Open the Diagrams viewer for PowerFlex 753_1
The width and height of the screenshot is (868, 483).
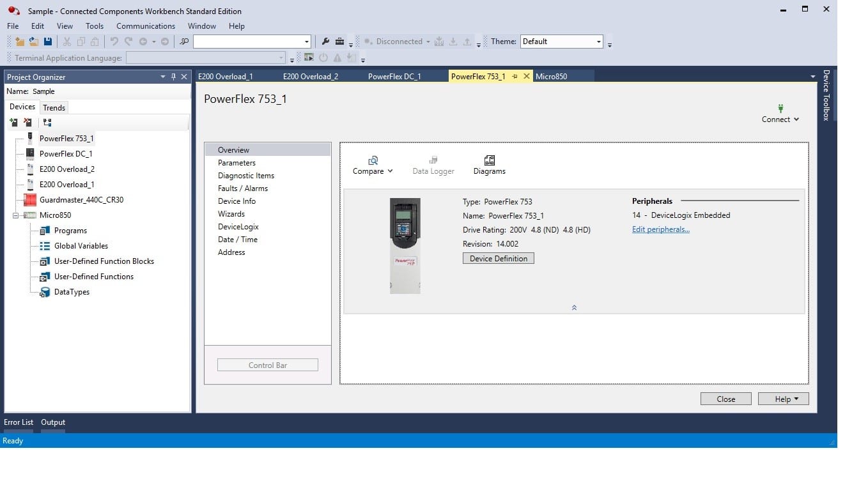[x=489, y=165]
